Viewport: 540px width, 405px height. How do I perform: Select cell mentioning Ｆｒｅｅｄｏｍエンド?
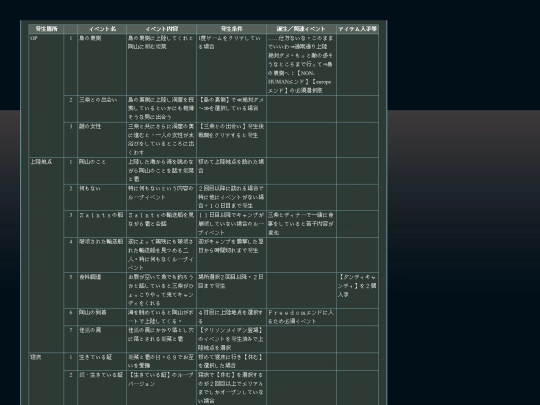(x=301, y=316)
